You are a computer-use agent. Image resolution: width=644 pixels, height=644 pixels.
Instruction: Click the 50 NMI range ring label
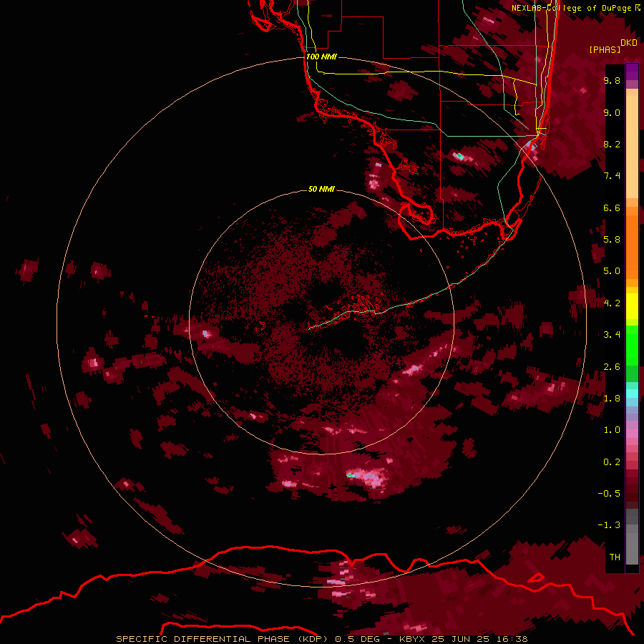click(321, 189)
